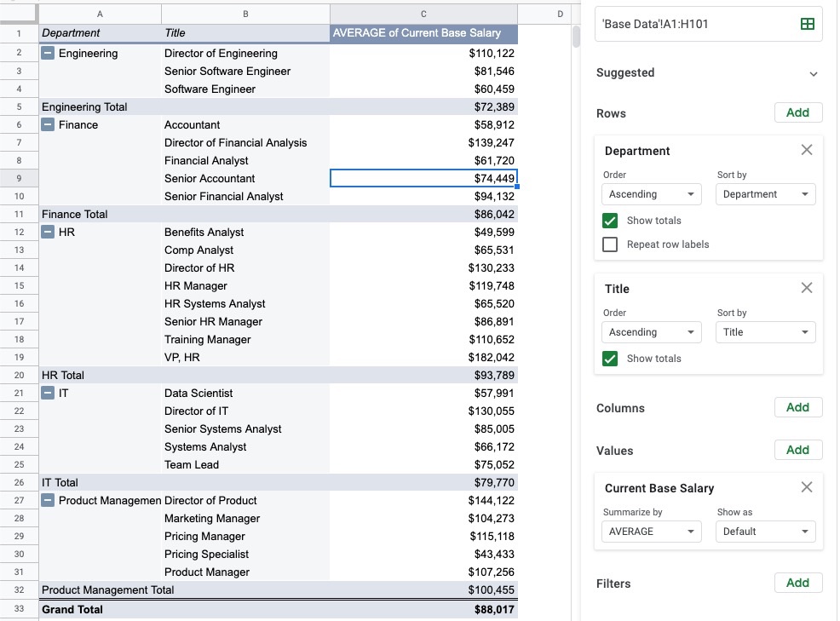Image resolution: width=840 pixels, height=621 pixels.
Task: Add a field to Columns
Action: pos(797,406)
